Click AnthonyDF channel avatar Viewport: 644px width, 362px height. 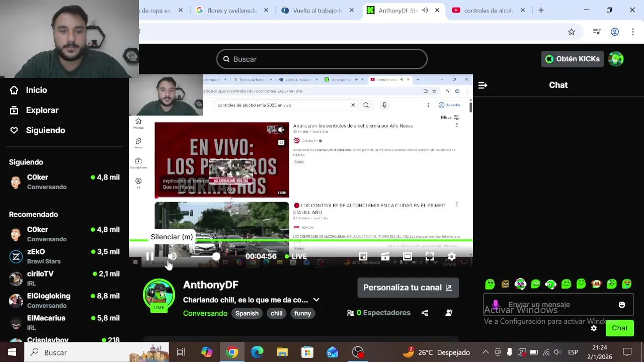click(159, 295)
